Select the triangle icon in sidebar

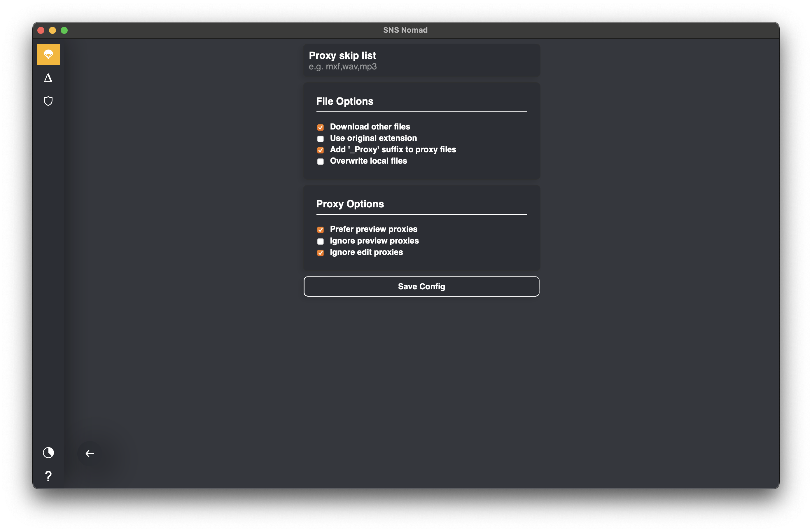click(48, 78)
